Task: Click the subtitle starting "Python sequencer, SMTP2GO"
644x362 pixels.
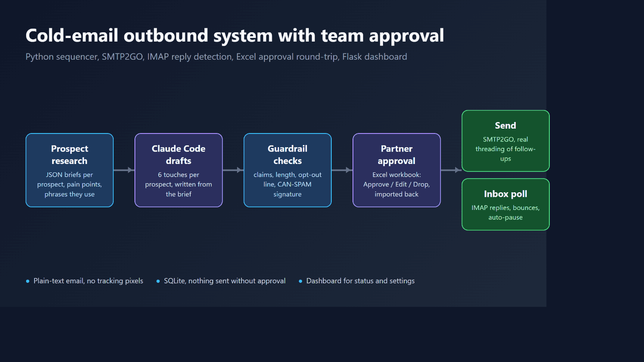Action: 216,57
